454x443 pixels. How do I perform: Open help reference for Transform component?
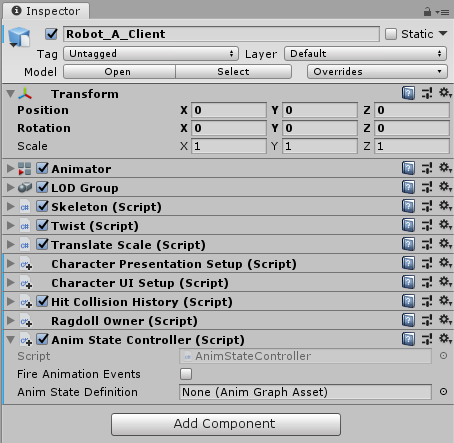(x=408, y=93)
